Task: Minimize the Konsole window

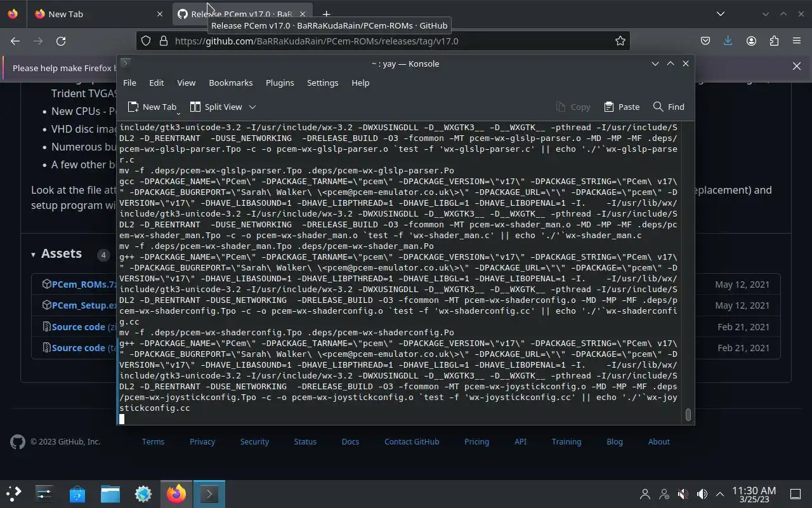Action: coord(655,63)
